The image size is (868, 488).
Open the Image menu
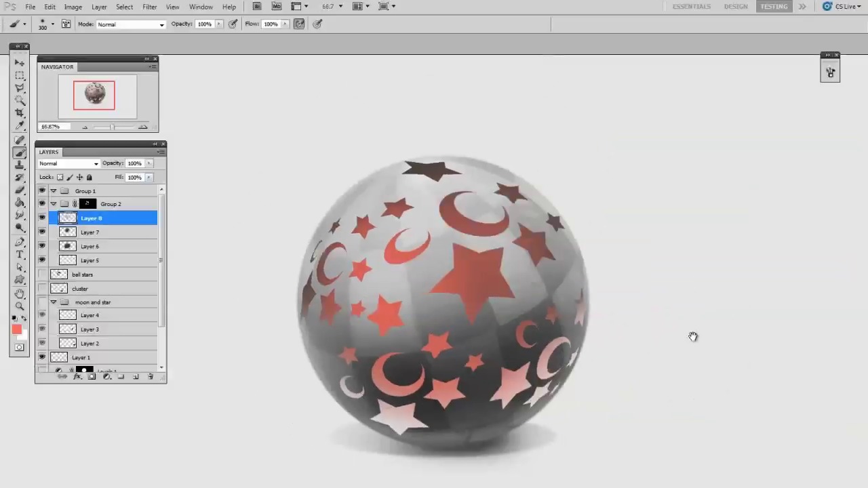[73, 7]
